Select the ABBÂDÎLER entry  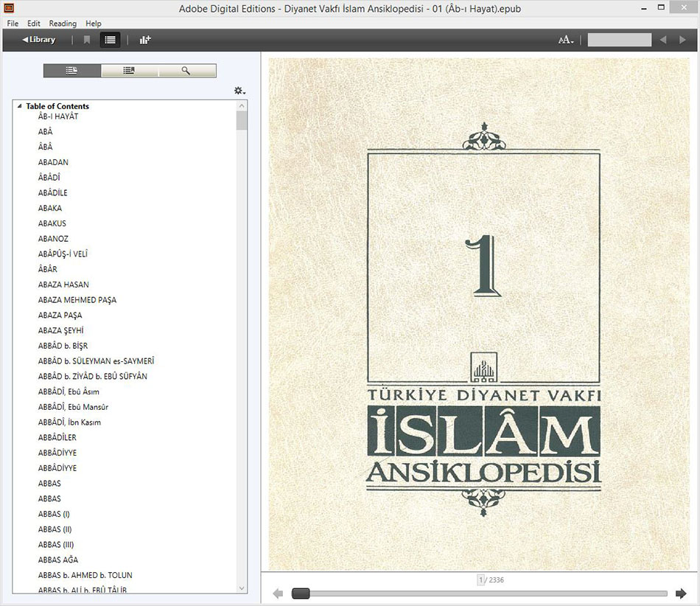click(x=57, y=437)
